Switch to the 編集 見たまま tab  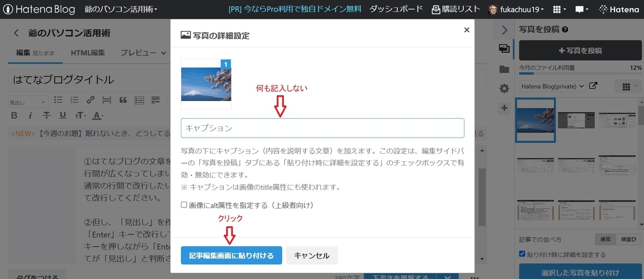click(x=36, y=53)
